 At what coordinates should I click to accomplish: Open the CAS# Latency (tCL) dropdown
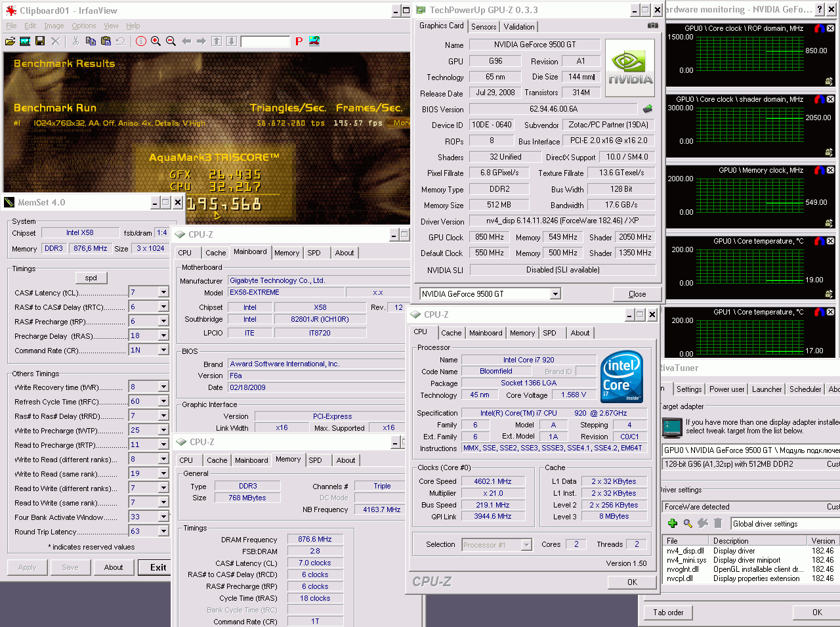click(x=163, y=292)
